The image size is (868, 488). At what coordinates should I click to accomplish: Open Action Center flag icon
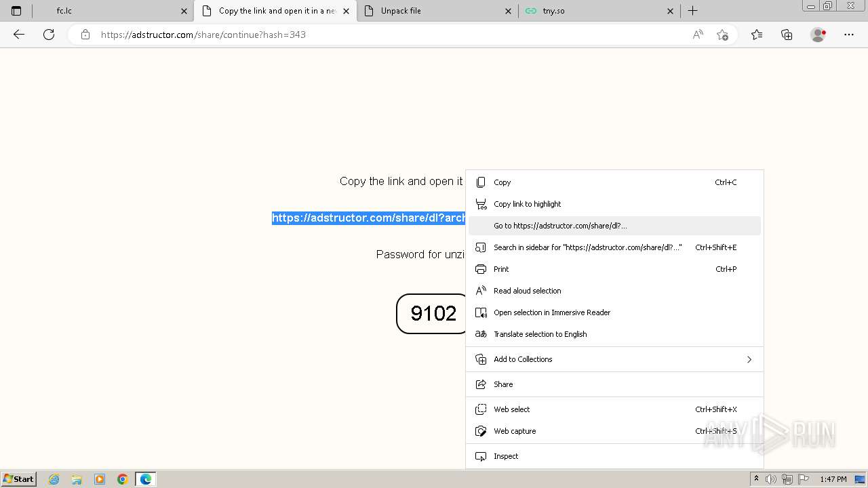pos(803,479)
